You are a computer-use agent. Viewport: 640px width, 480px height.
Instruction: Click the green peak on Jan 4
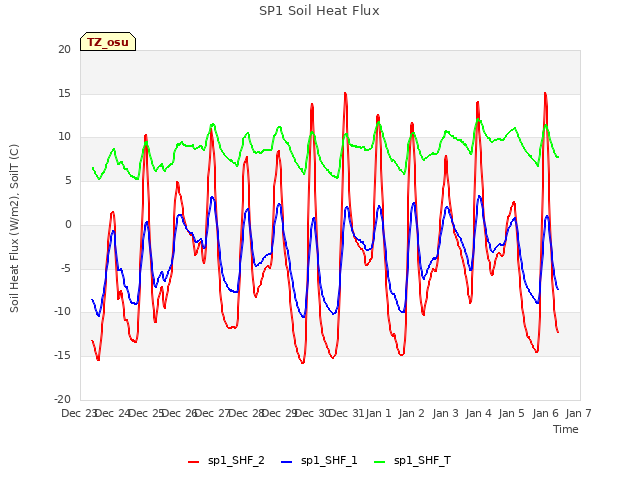(478, 120)
